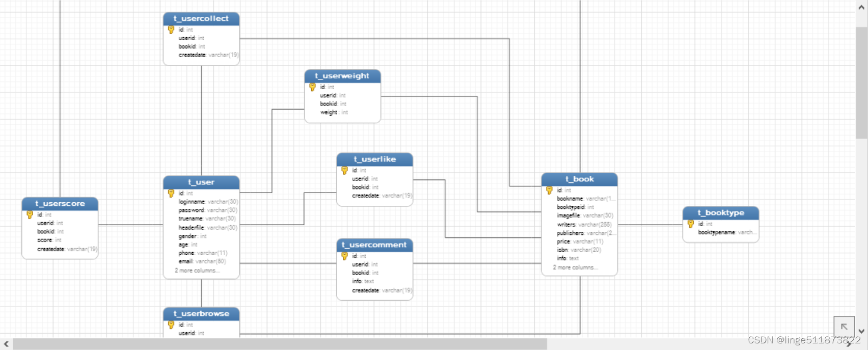This screenshot has width=868, height=350.
Task: Select the t_userbrowse table header
Action: click(201, 314)
